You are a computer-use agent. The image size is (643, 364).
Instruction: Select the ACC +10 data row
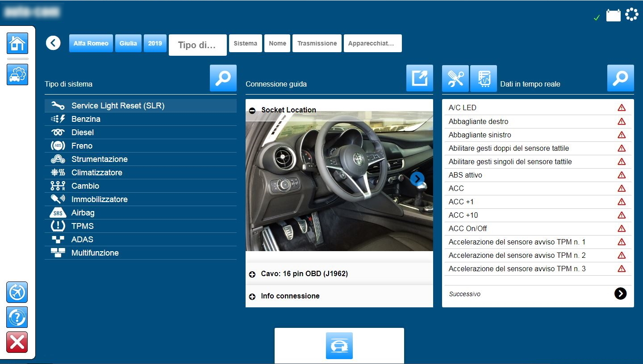tap(538, 215)
